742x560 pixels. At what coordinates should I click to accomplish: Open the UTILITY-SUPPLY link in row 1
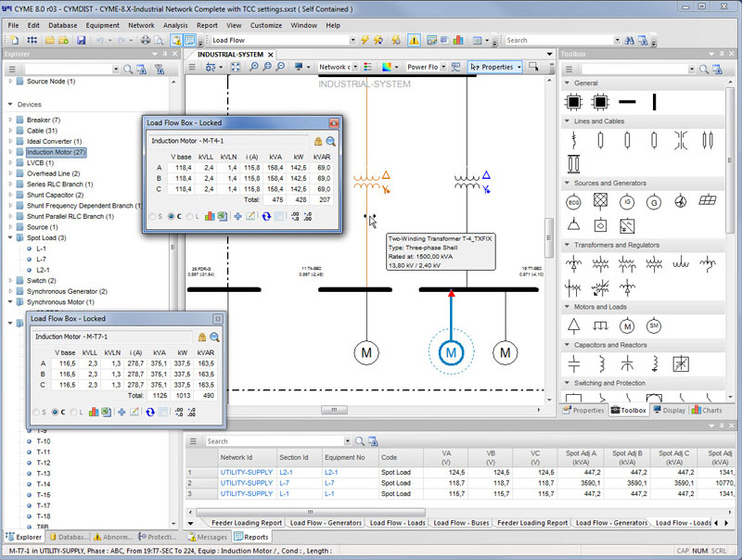247,472
